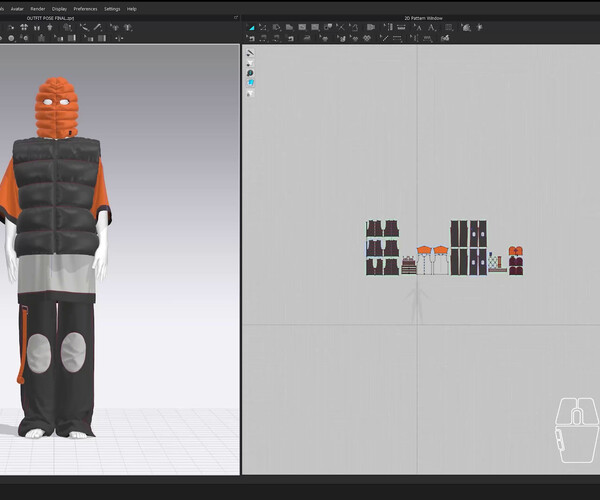Pop out the 3D window using corner icon
The height and width of the screenshot is (500, 600).
(x=235, y=18)
